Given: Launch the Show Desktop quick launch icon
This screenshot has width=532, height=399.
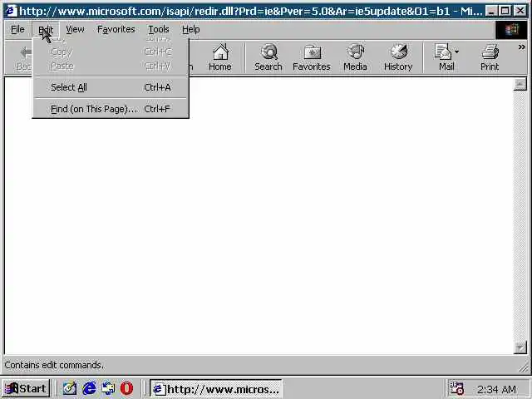Looking at the screenshot, I should (x=70, y=388).
